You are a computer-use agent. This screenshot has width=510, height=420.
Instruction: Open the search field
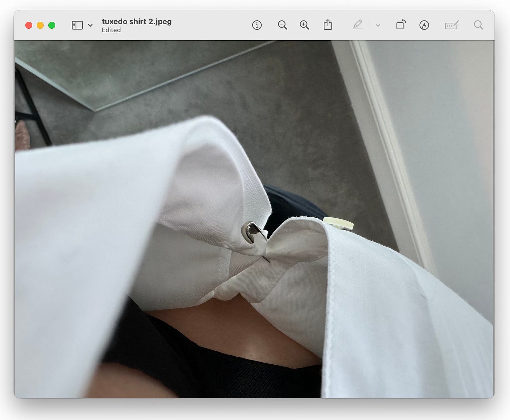478,25
